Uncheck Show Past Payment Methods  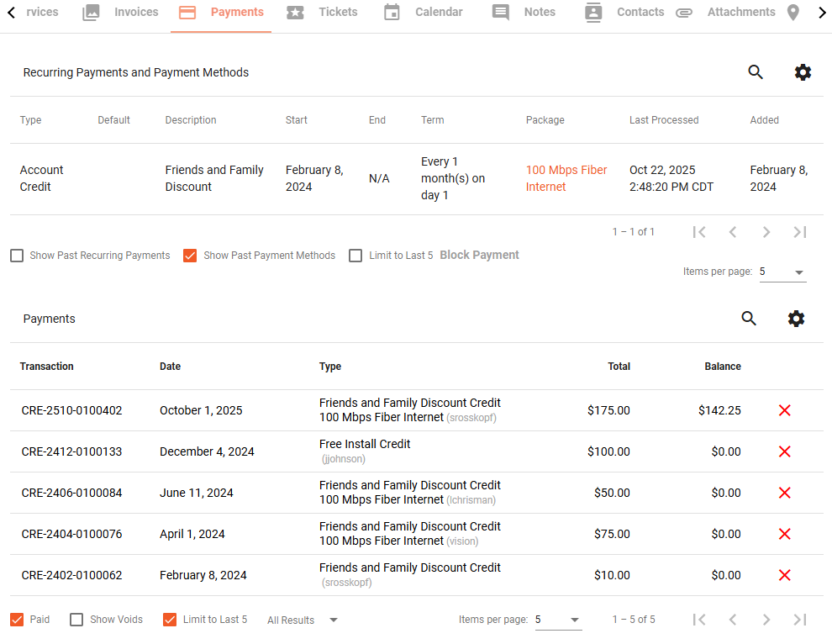190,256
